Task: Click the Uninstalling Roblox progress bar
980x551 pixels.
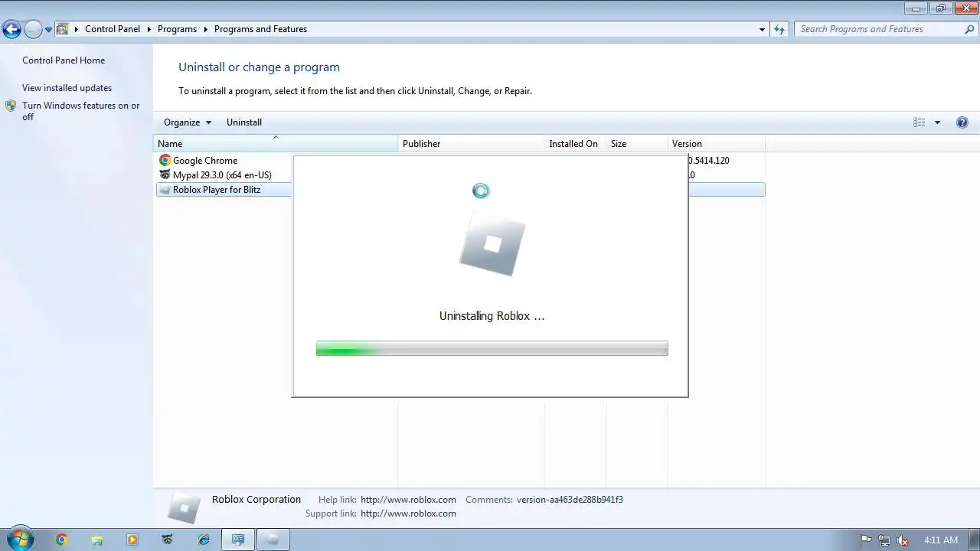Action: [492, 348]
